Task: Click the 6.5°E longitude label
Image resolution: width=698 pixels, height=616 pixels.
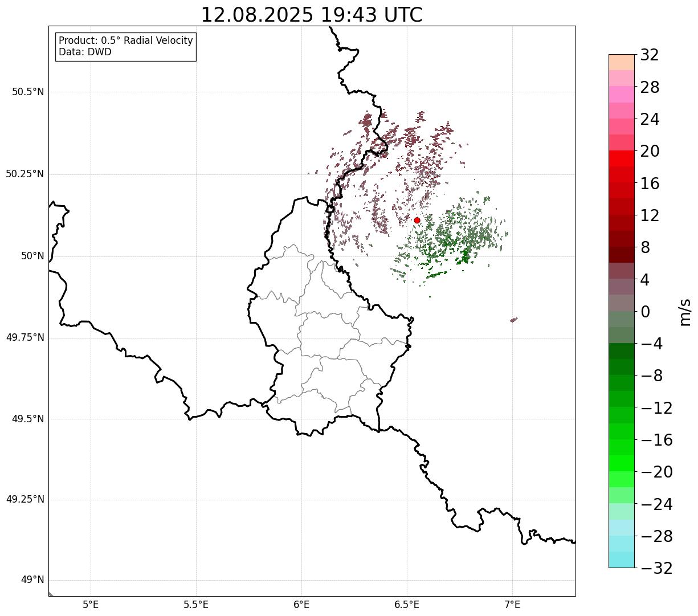Action: pos(407,604)
